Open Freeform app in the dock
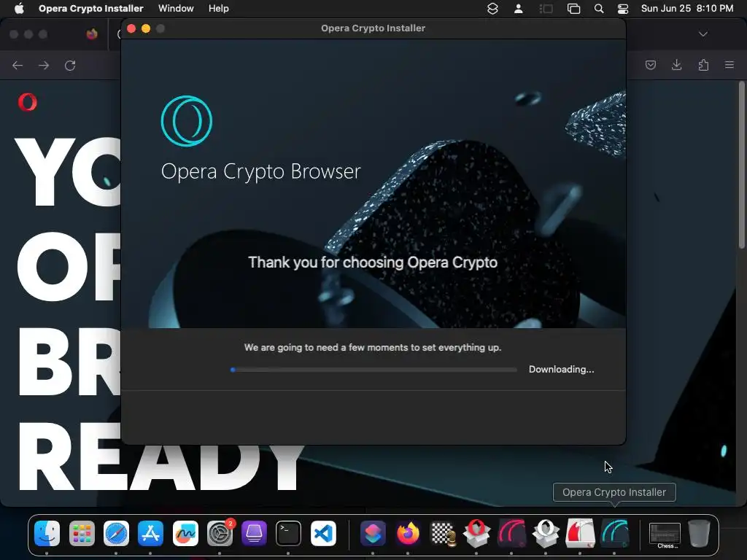The height and width of the screenshot is (560, 747). (185, 533)
